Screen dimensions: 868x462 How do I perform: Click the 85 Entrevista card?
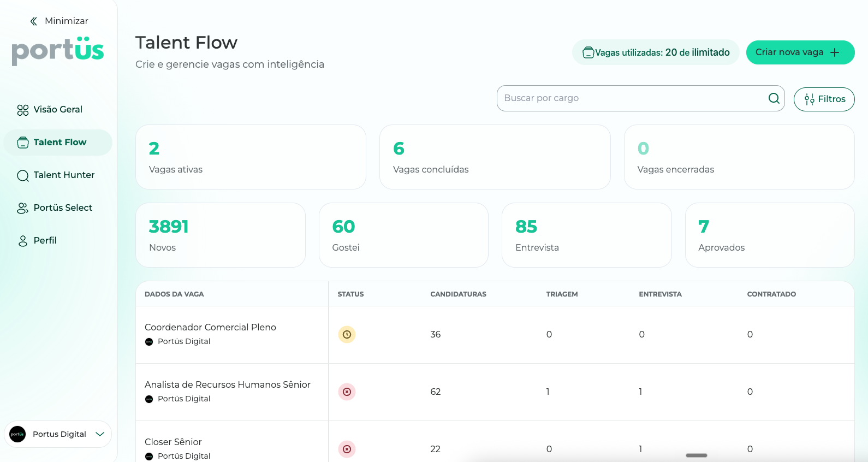pyautogui.click(x=587, y=235)
